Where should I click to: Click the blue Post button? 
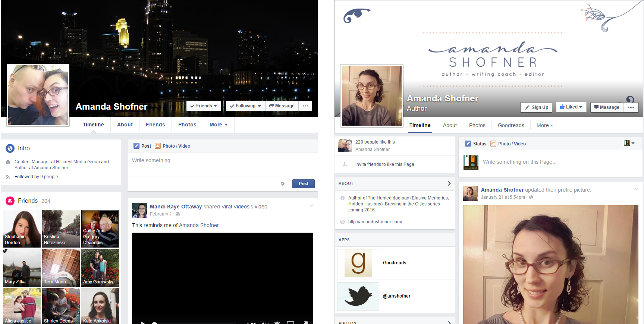pyautogui.click(x=304, y=184)
